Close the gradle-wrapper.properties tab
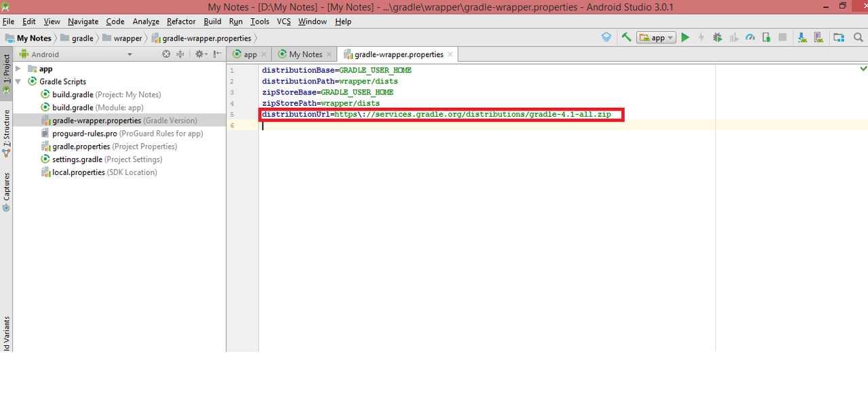868x405 pixels. coord(450,54)
